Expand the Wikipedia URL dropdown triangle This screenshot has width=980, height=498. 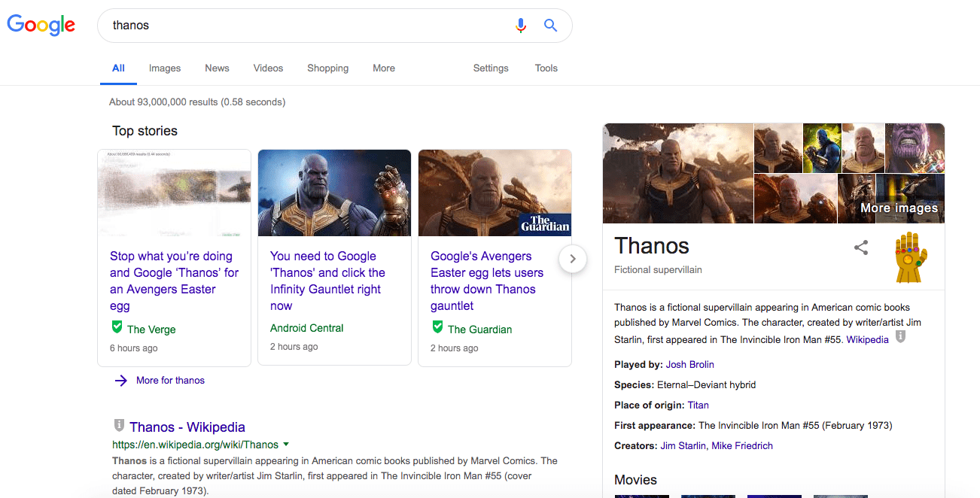pos(286,445)
